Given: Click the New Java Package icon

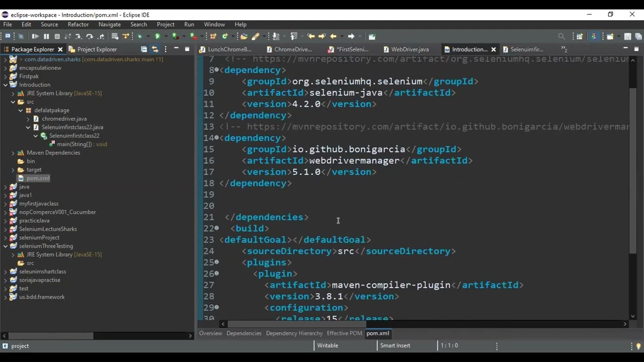Looking at the screenshot, I should [x=213, y=36].
